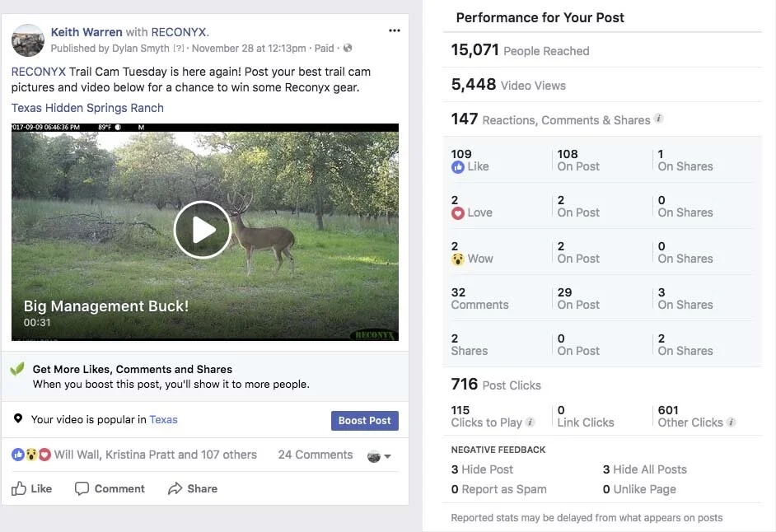Click the RECONYX mention in post text
Viewport: 776px width, 532px height.
(x=38, y=72)
